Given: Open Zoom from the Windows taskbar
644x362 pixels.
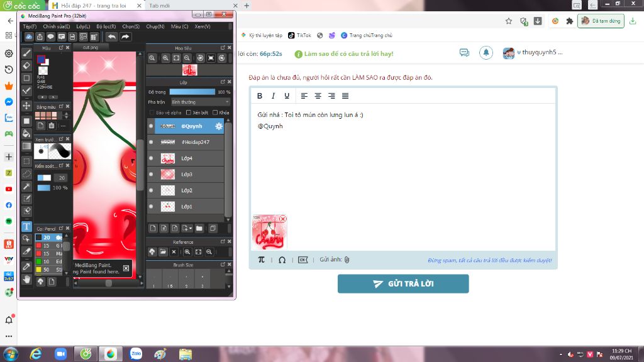Looking at the screenshot, I should click(61, 353).
